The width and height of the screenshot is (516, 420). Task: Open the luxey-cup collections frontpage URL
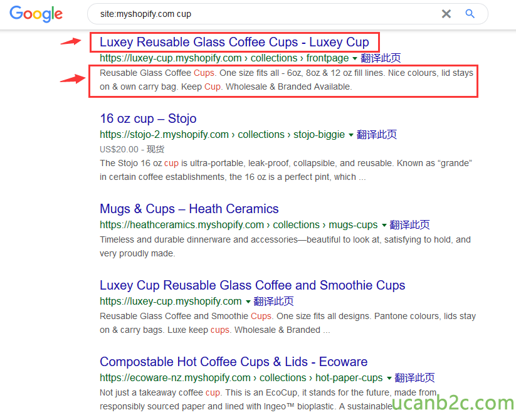224,58
